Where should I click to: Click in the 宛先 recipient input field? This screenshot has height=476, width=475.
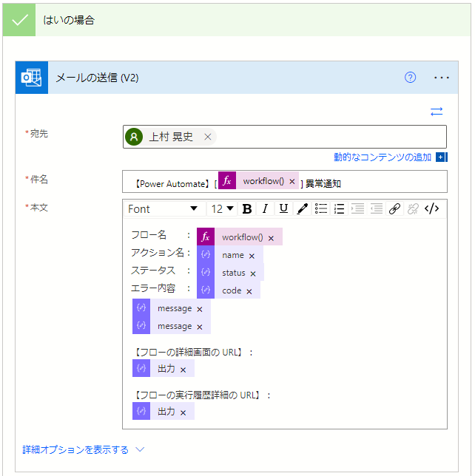(x=285, y=137)
